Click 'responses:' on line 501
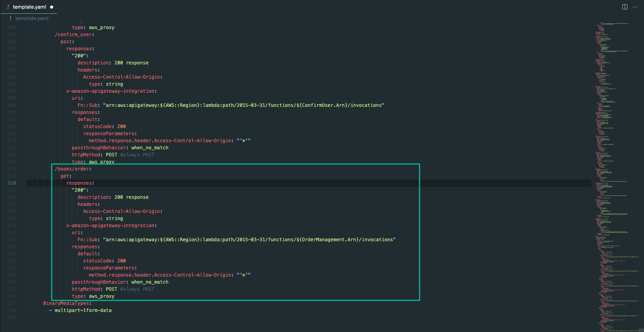The height and width of the screenshot is (332, 644). 80,49
